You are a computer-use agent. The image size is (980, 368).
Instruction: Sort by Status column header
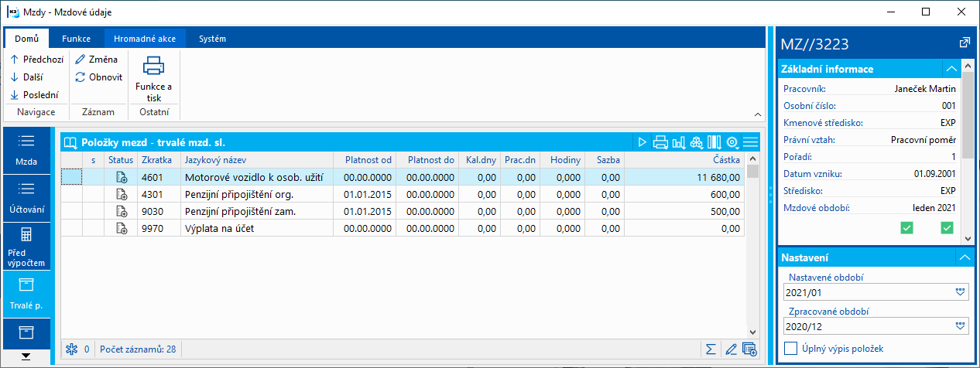[x=121, y=159]
